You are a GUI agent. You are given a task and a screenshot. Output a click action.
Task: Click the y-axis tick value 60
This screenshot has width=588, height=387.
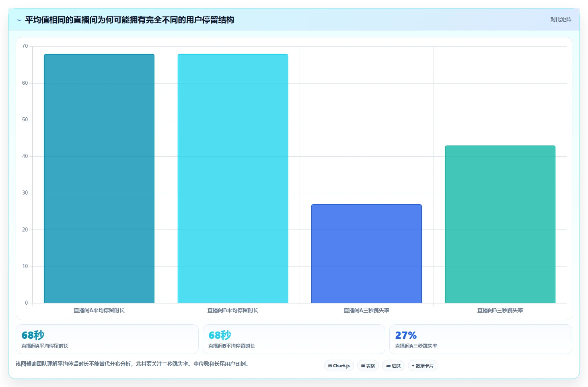pyautogui.click(x=25, y=83)
